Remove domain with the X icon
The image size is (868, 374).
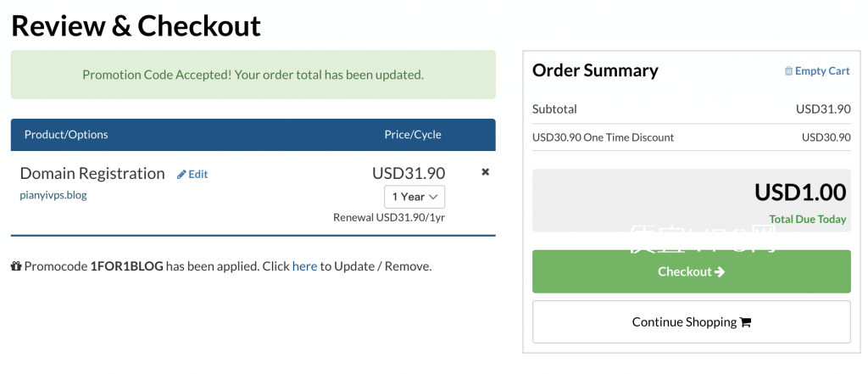(486, 172)
